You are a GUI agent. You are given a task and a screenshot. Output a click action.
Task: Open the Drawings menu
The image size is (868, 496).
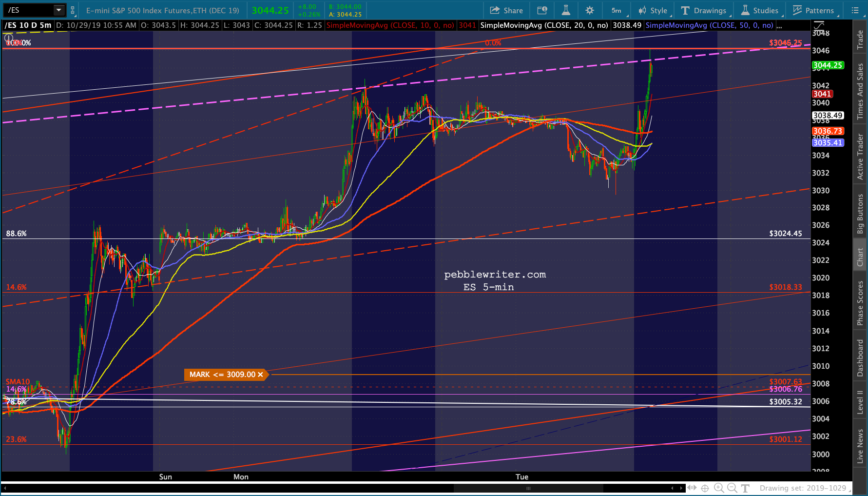coord(704,10)
